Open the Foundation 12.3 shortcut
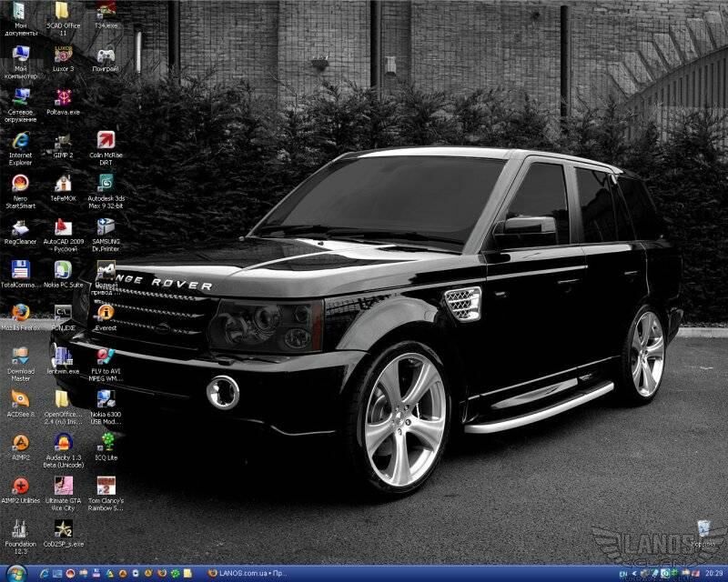Screen dimensions: 728x582 pyautogui.click(x=20, y=537)
